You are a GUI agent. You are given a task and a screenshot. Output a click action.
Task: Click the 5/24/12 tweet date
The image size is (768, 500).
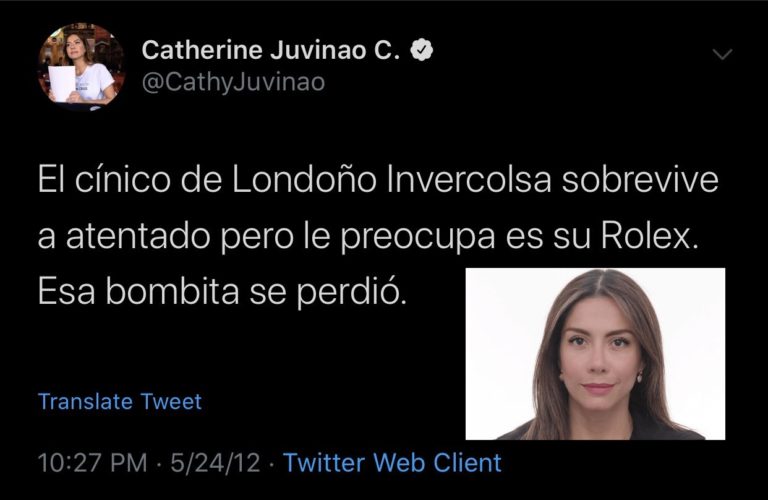point(215,463)
